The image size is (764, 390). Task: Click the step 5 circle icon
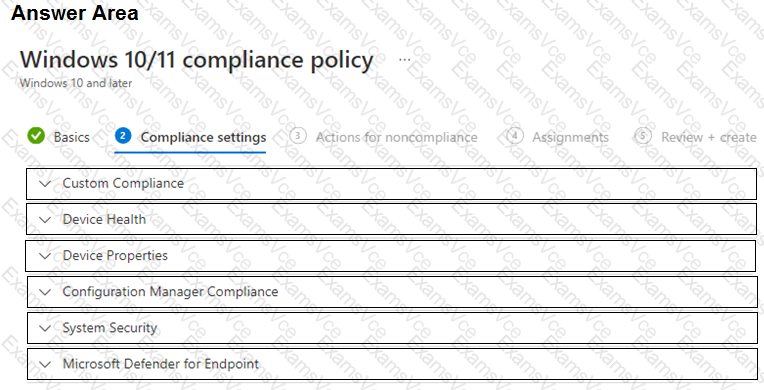coord(643,136)
